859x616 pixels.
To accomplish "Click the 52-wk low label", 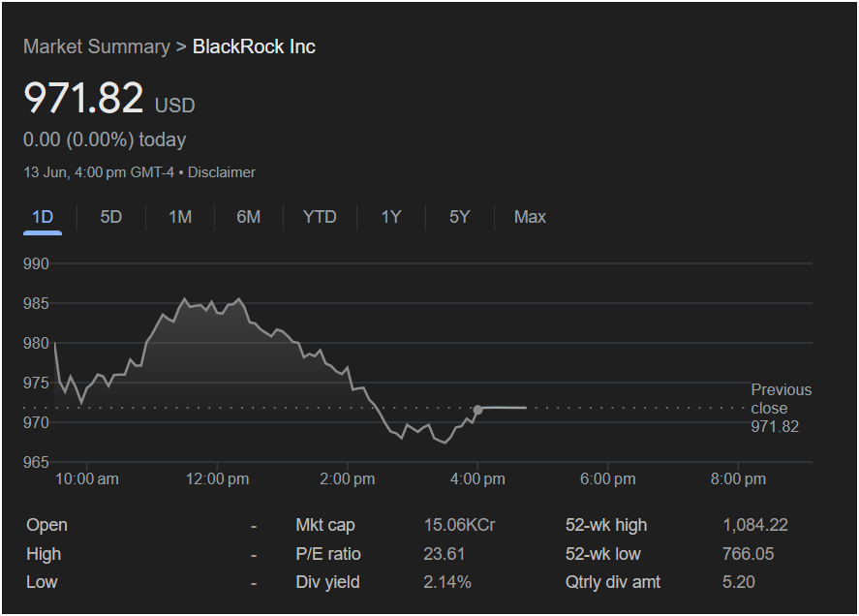I will [x=602, y=554].
